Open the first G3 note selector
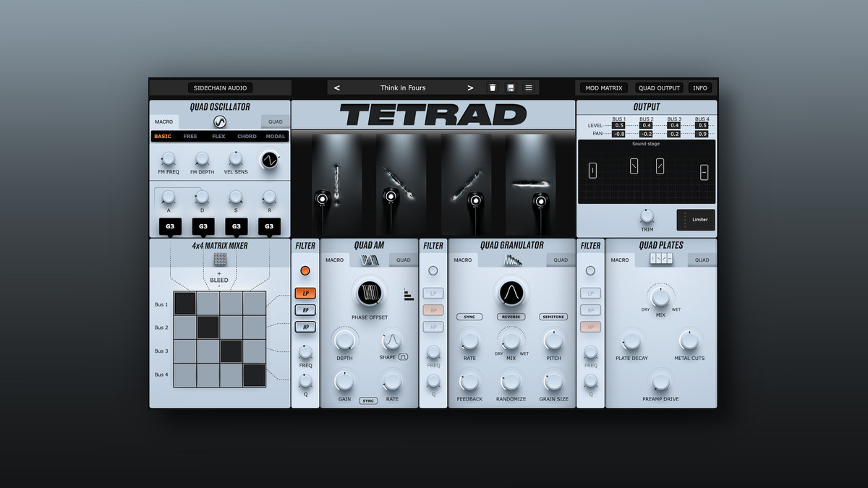The image size is (868, 488). point(170,226)
